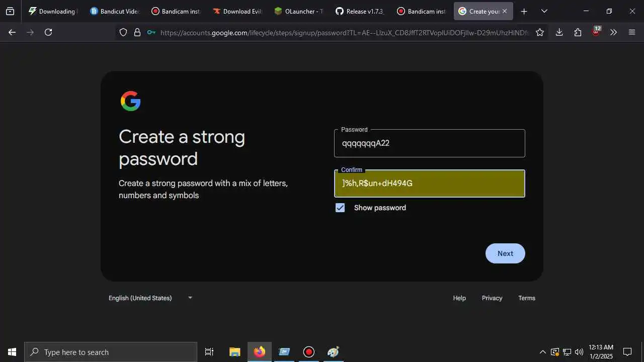Bookmark this page with star icon
644x362 pixels.
(540, 32)
